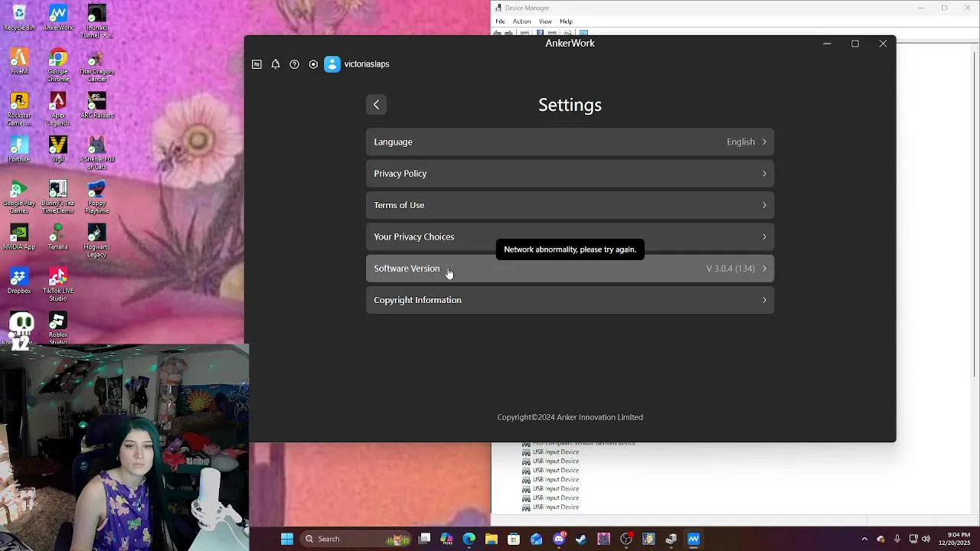The width and height of the screenshot is (980, 551).
Task: Open File Explorer from the taskbar
Action: 492,539
